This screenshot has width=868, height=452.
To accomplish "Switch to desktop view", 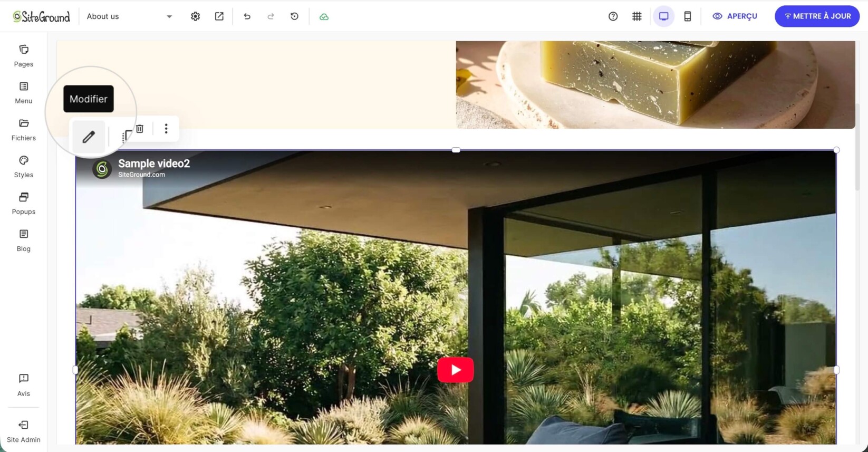I will point(663,16).
